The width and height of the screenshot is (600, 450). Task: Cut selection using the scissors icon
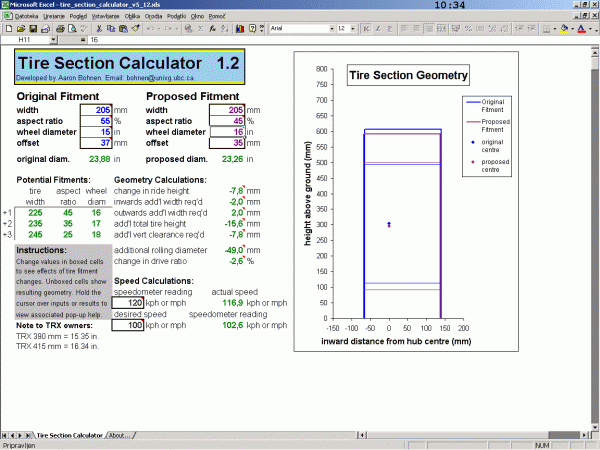click(x=99, y=28)
